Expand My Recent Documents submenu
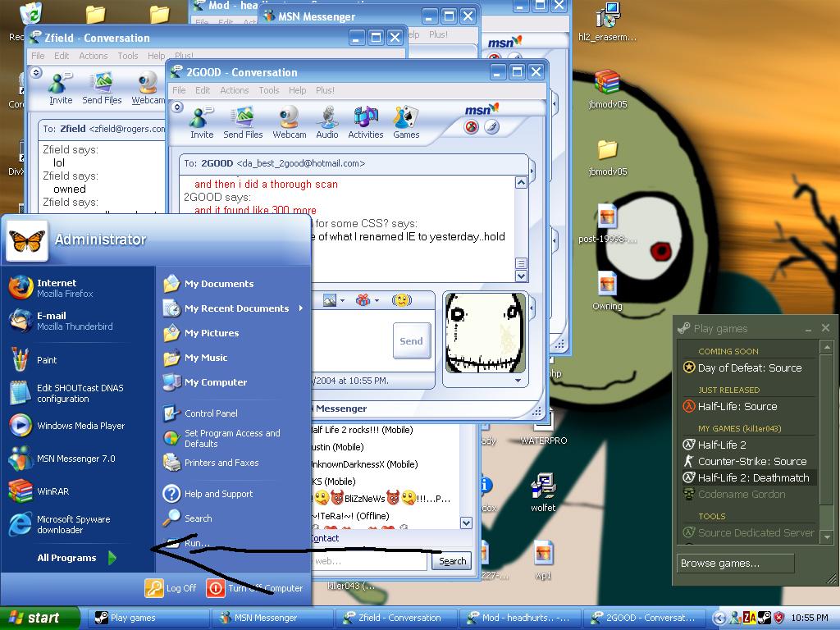Image resolution: width=840 pixels, height=630 pixels. pyautogui.click(x=236, y=308)
